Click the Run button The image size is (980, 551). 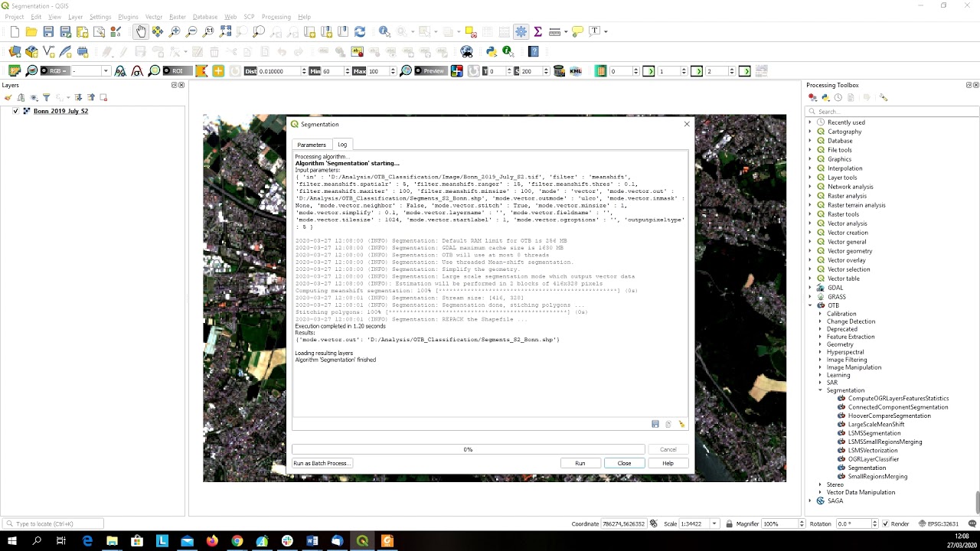pos(580,463)
